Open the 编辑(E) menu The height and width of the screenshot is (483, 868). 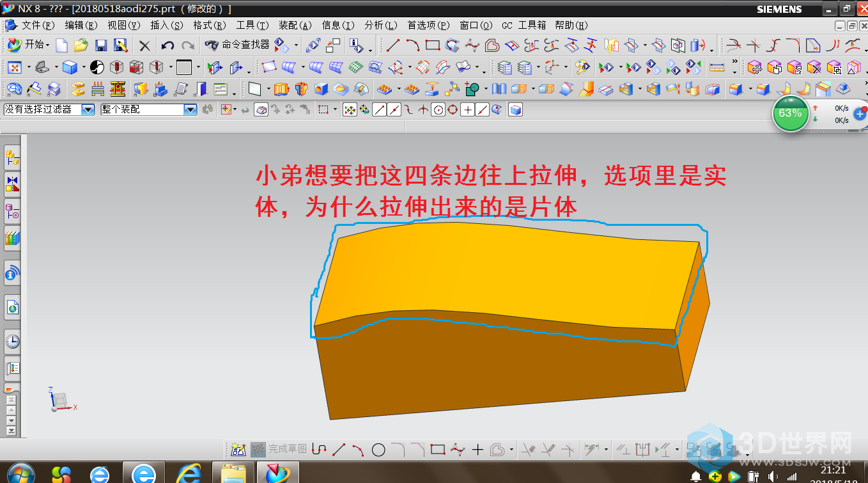pyautogui.click(x=81, y=25)
